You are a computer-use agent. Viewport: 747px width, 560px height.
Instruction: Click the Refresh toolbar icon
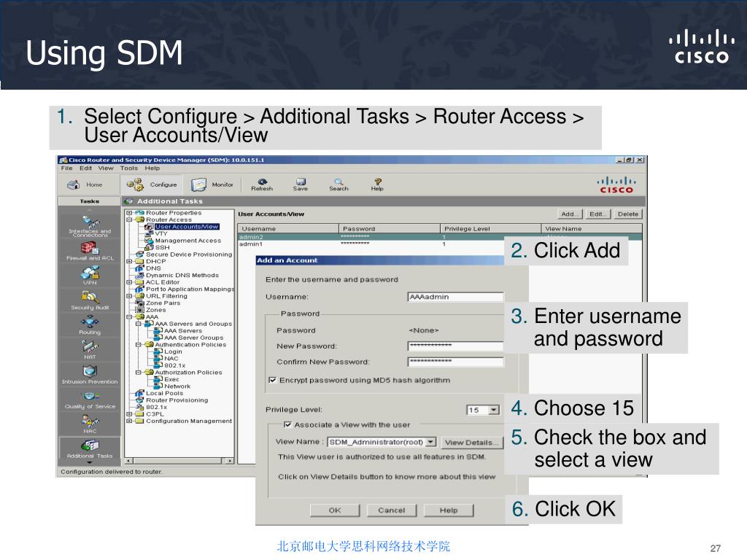coord(262,184)
